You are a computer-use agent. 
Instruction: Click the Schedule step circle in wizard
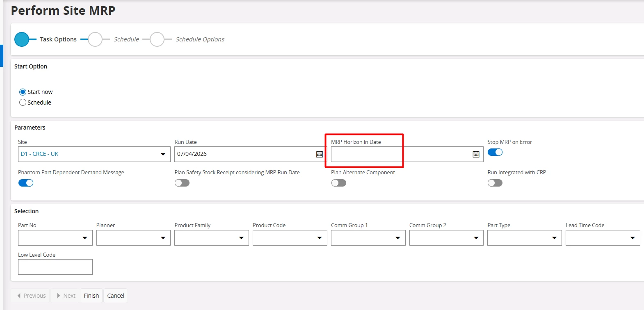(95, 39)
